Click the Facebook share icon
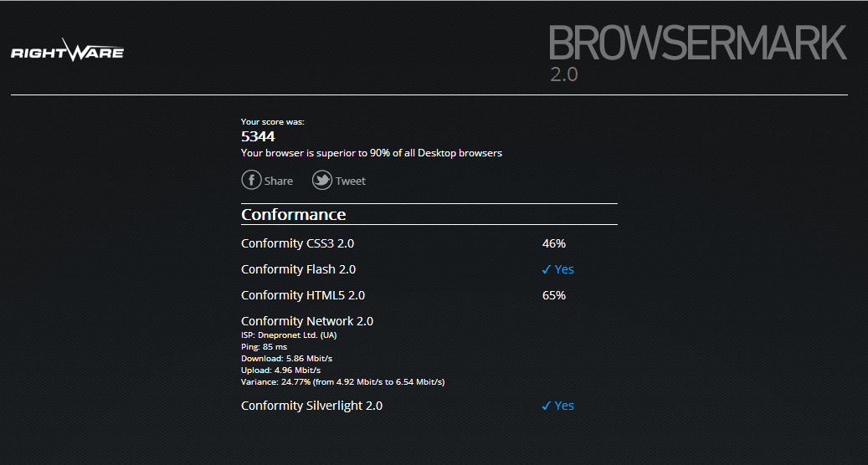The width and height of the screenshot is (868, 465). [251, 180]
